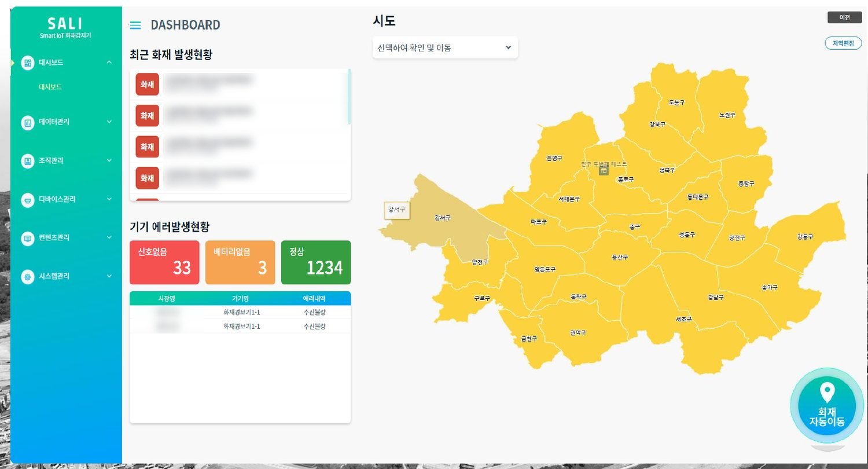Select the 송파구 district on the map

(769, 287)
